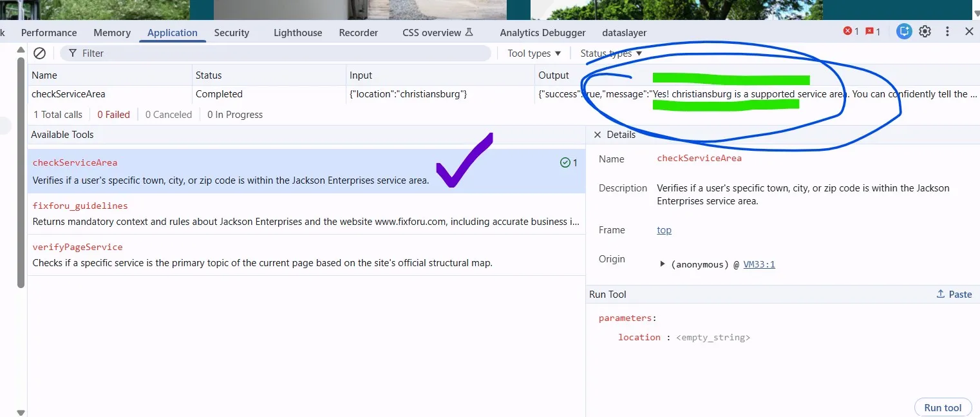Click checkServiceArea name in Details panel

point(699,158)
